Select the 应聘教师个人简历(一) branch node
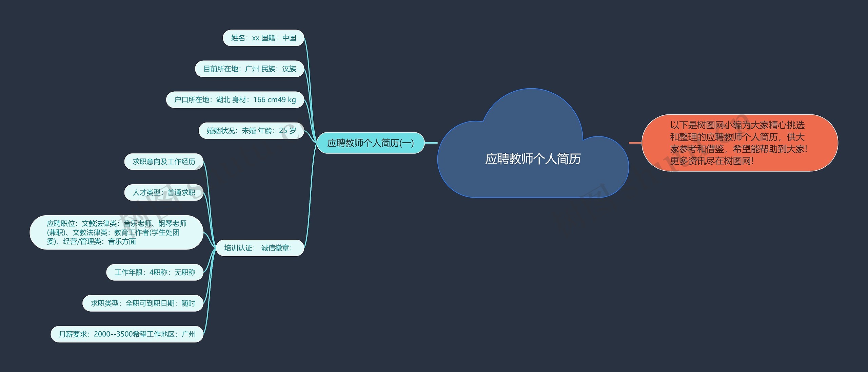 tap(370, 143)
